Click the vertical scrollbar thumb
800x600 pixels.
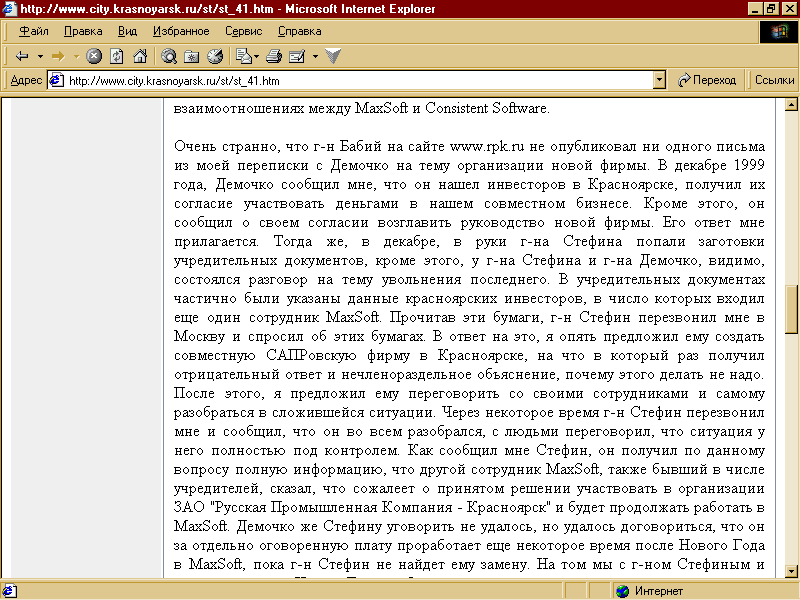791,308
